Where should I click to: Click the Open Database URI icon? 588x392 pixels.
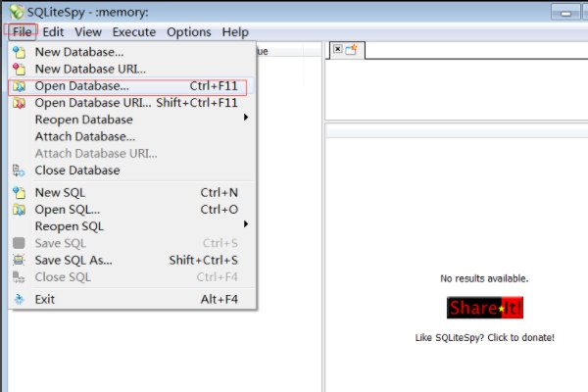(x=19, y=103)
